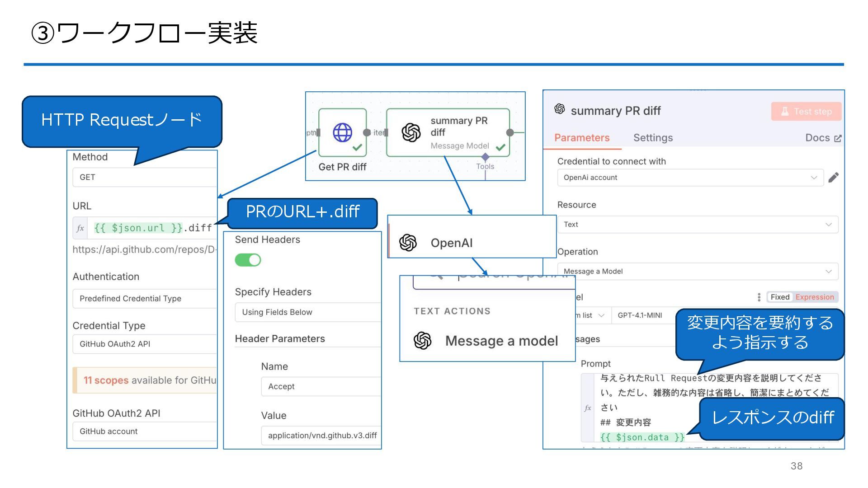
Task: Click the OpenAI icon next to Message a model
Action: point(422,341)
